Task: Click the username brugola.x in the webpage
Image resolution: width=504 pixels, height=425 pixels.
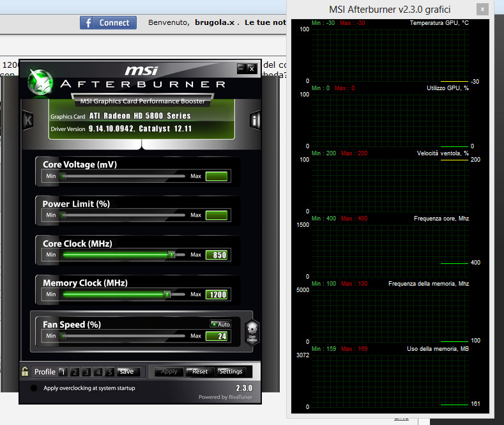Action: pyautogui.click(x=215, y=22)
